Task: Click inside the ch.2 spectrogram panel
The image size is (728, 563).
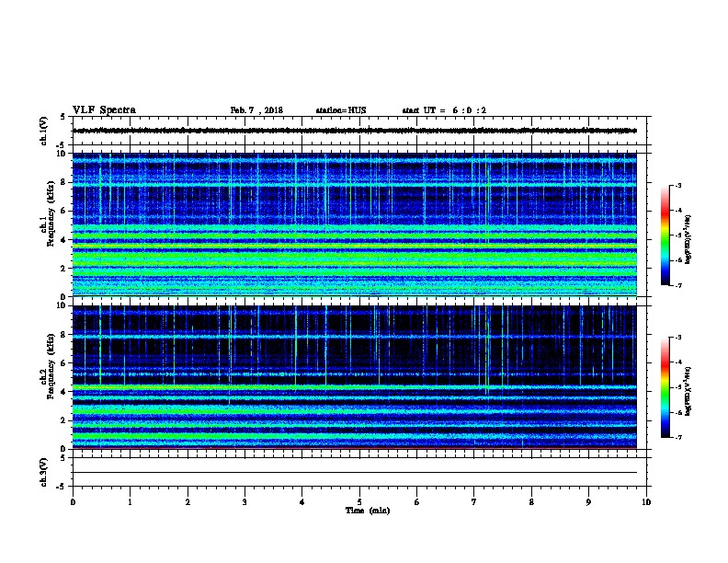Action: pos(354,377)
